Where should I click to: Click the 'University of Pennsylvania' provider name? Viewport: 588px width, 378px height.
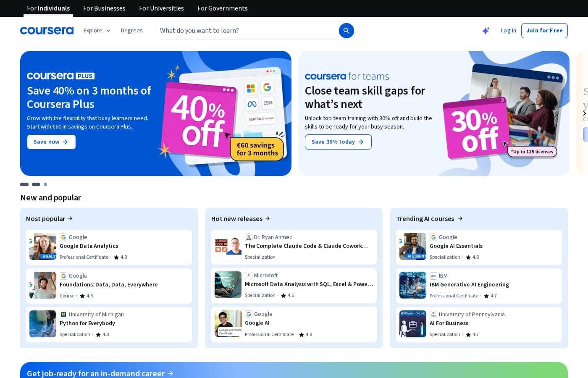click(472, 315)
